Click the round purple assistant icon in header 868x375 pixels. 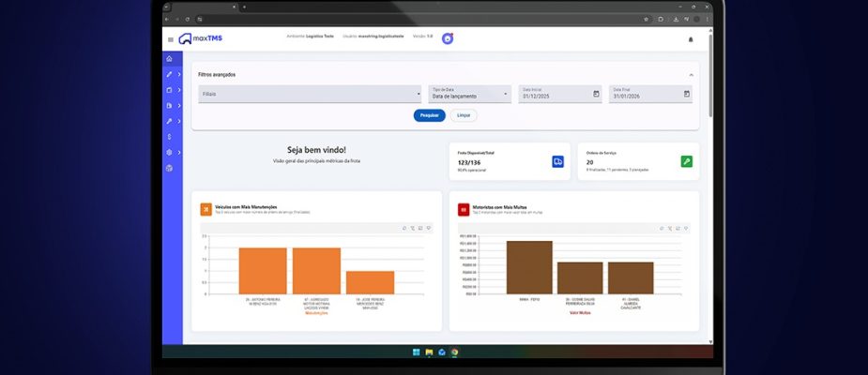point(448,38)
